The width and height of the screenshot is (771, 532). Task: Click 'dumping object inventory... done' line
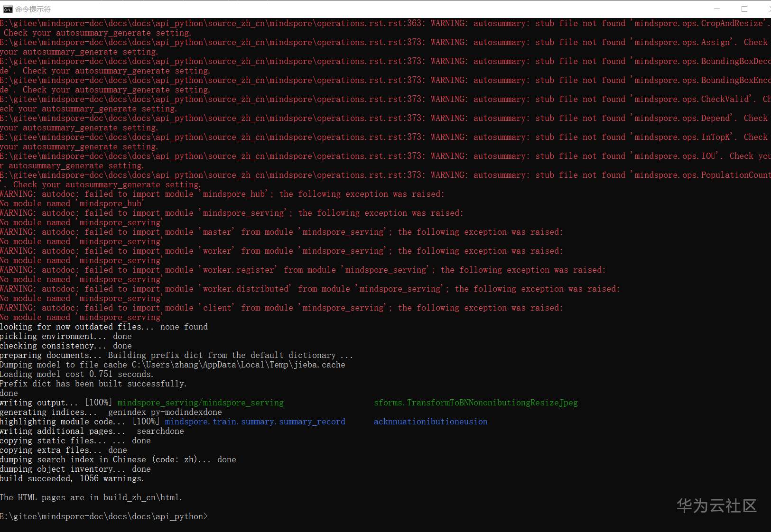(75, 469)
